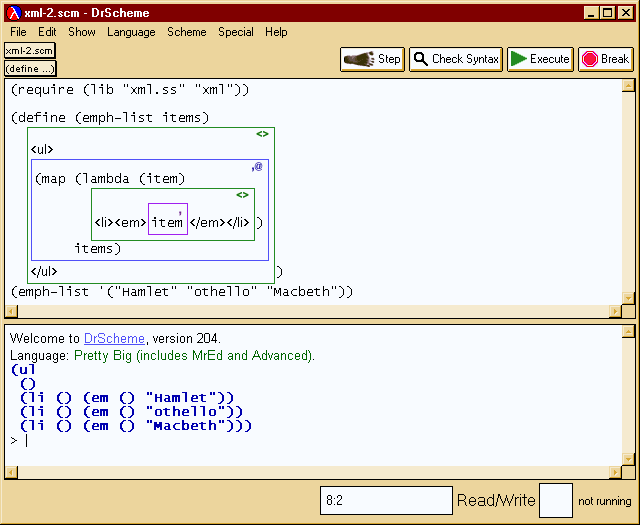Click the Read/Write status label
This screenshot has width=640, height=525.
click(496, 500)
